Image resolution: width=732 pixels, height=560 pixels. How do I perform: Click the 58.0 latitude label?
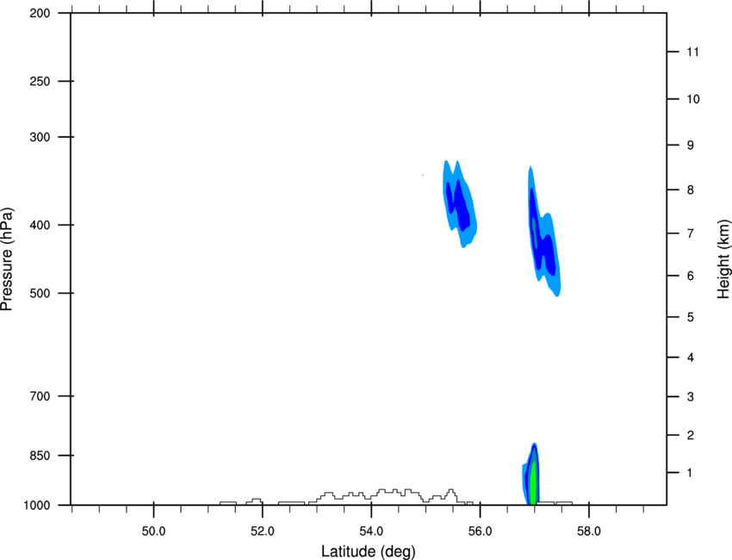coord(589,532)
